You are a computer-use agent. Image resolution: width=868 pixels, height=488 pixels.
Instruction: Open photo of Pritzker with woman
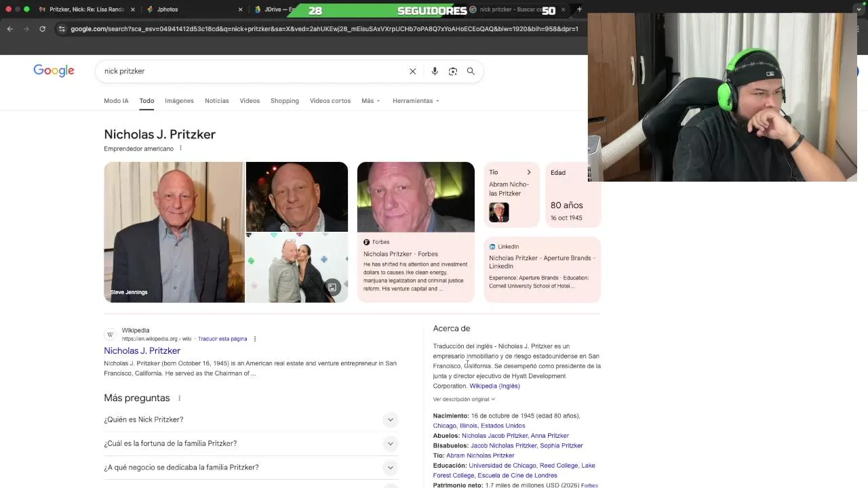click(x=297, y=268)
